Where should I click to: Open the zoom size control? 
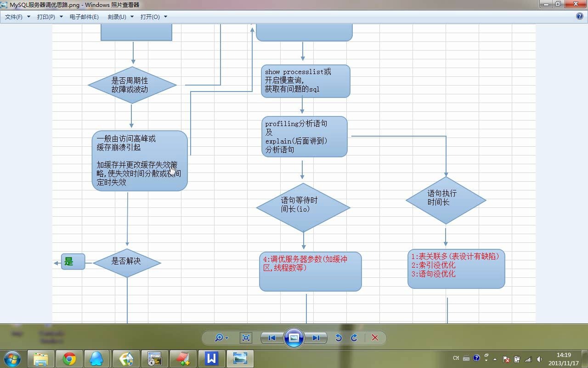click(221, 338)
